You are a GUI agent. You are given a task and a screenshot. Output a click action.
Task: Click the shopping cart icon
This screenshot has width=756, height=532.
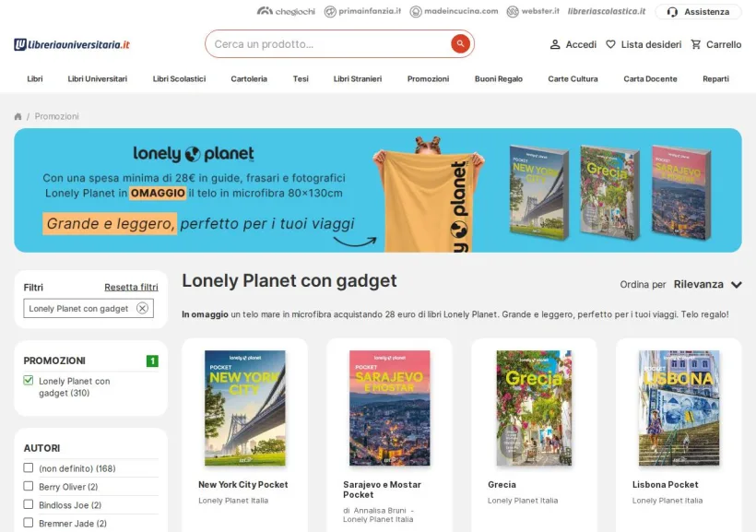tap(696, 44)
